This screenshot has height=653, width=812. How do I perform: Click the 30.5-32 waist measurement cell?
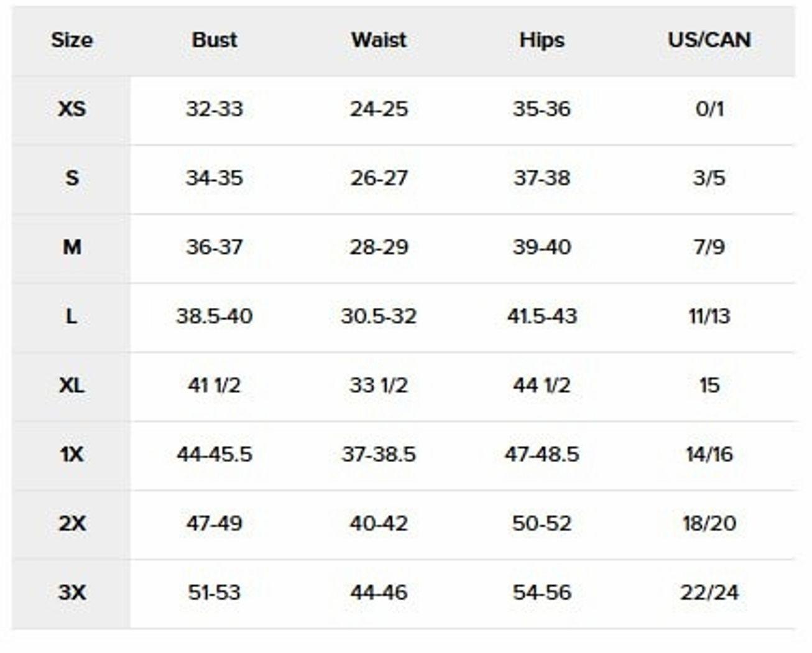click(379, 317)
